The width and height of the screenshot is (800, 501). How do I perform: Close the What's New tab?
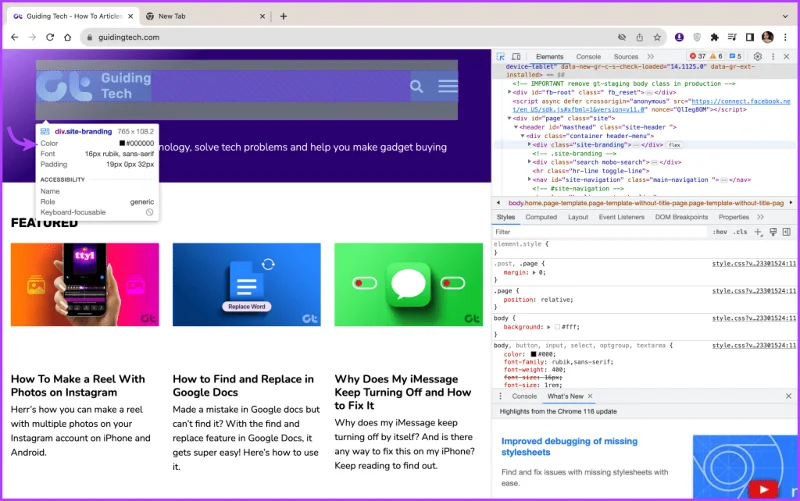[x=590, y=396]
